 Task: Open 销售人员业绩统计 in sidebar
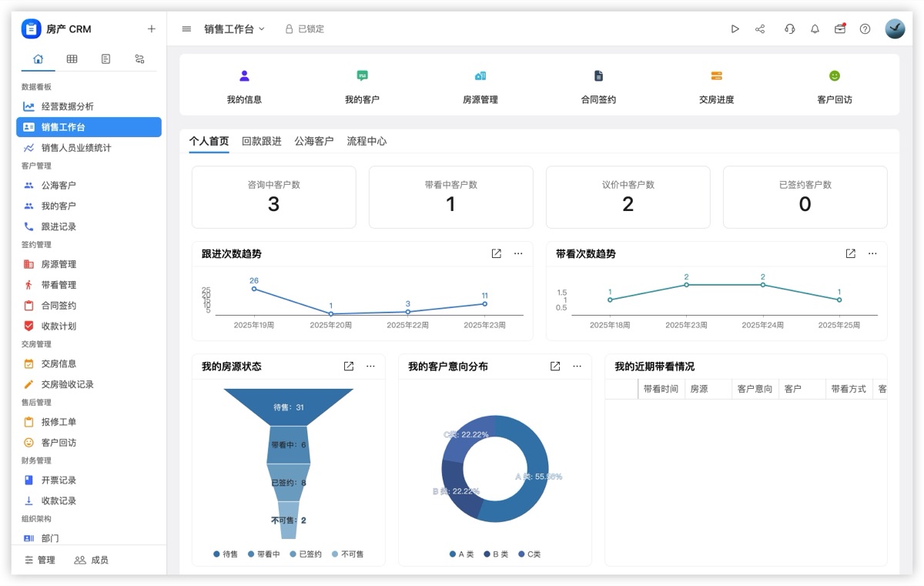89,148
